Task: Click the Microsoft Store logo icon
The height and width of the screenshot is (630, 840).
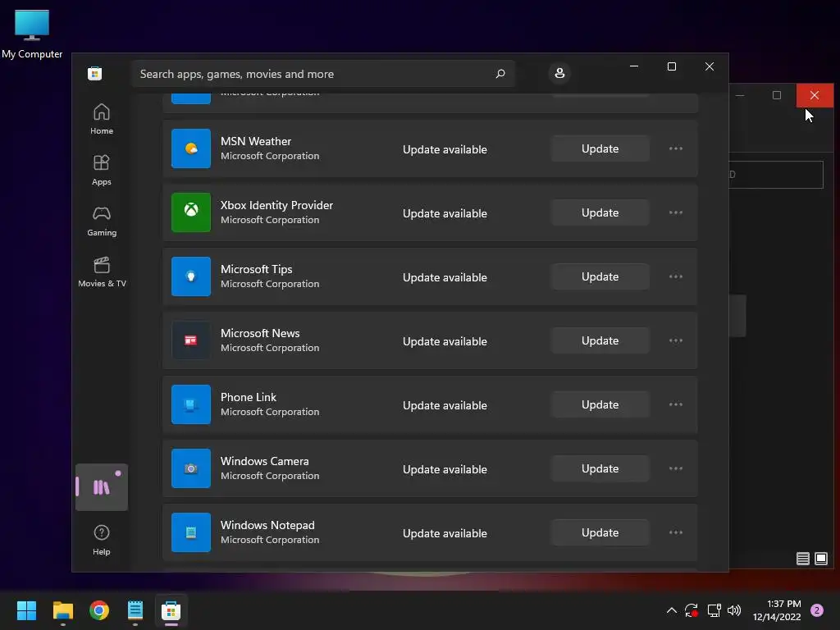Action: tap(95, 73)
